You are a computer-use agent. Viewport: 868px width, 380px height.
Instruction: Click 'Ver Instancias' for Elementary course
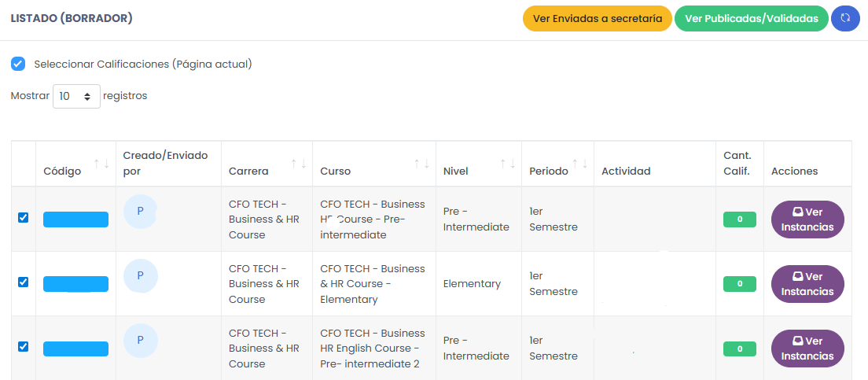coord(807,284)
